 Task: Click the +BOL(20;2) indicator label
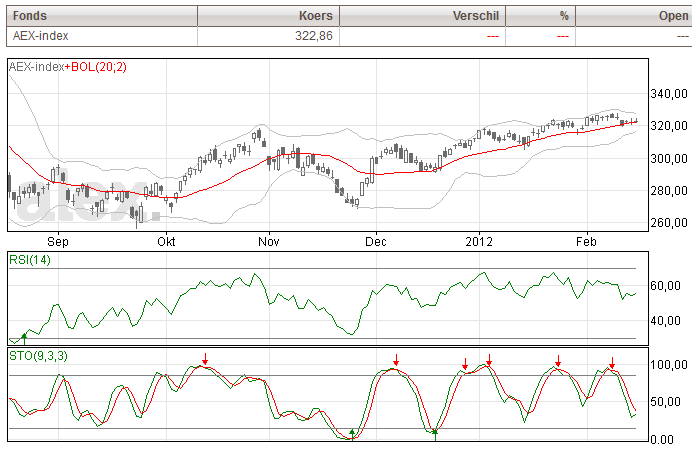coord(96,67)
